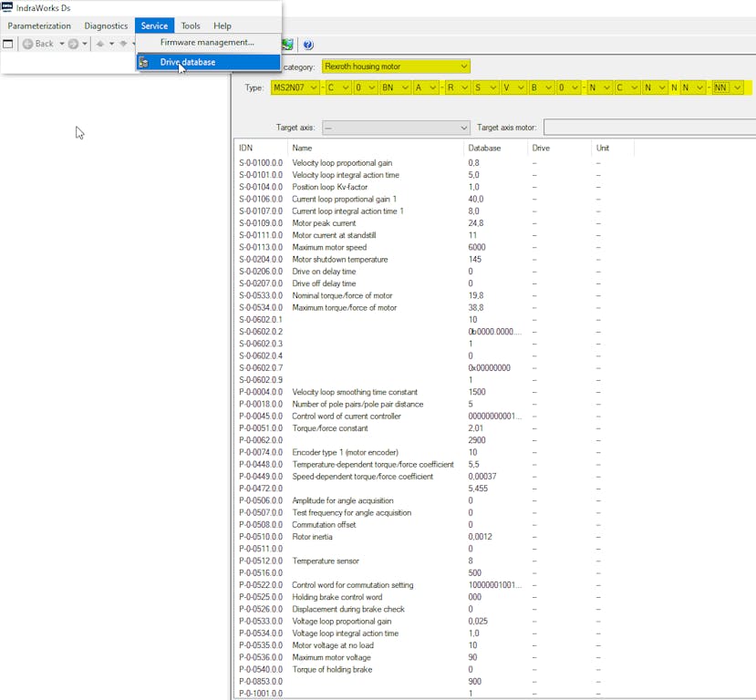The height and width of the screenshot is (700, 756).
Task: Click the Database column header
Action: pyautogui.click(x=484, y=148)
